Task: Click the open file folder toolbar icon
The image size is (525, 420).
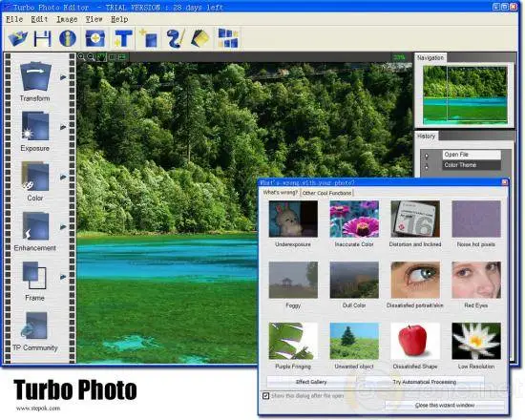Action: pos(18,38)
